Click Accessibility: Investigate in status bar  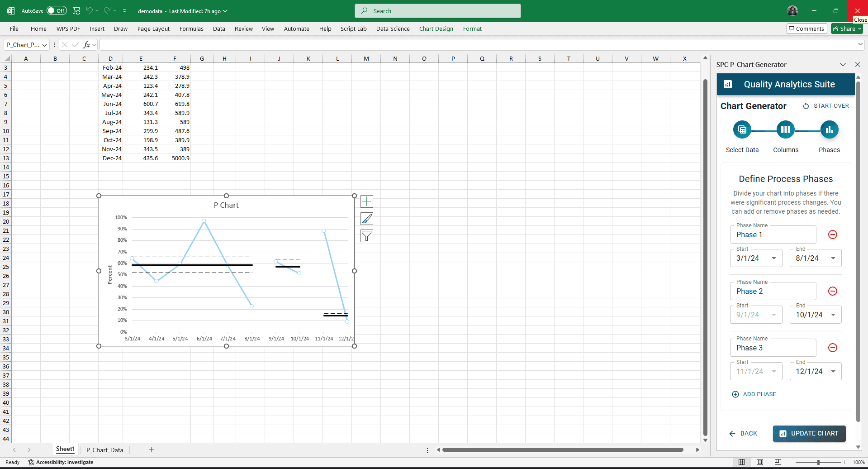pyautogui.click(x=61, y=462)
